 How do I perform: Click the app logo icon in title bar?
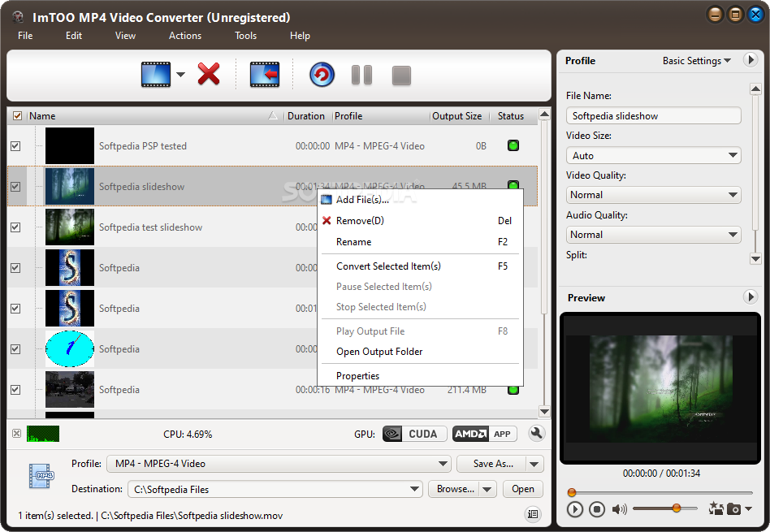click(x=19, y=17)
